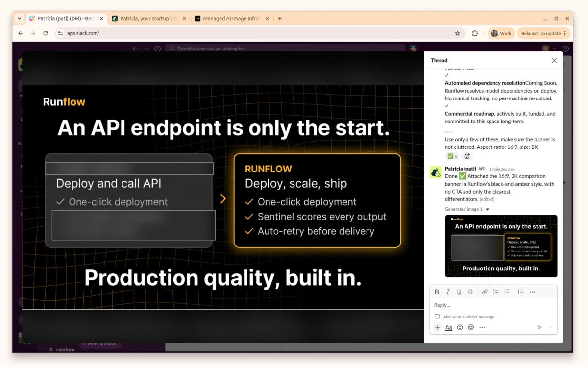
Task: Add a reaction to the message
Action: pos(467,156)
